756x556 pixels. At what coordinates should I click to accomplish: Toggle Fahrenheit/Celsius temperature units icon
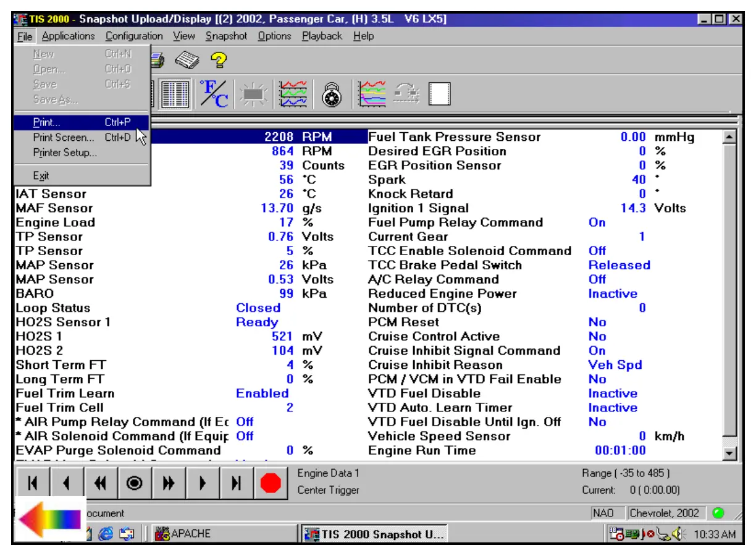coord(214,95)
